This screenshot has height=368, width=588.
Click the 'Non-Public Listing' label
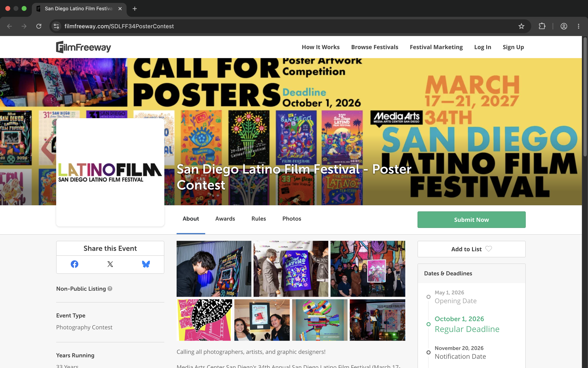(81, 288)
